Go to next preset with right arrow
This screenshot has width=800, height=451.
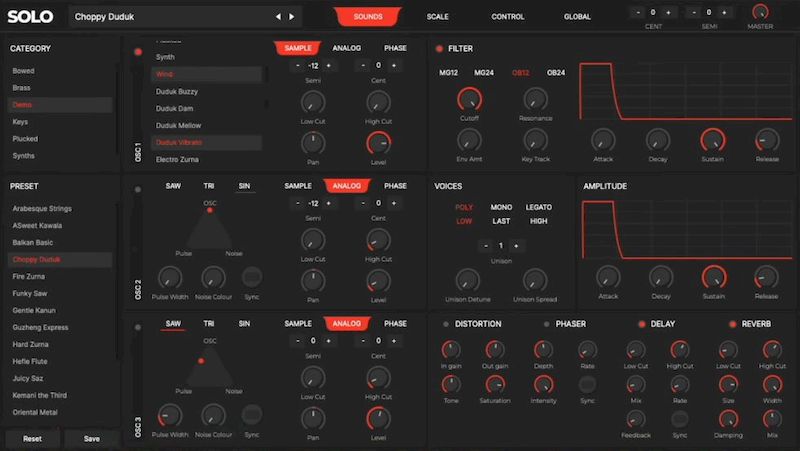tap(291, 17)
